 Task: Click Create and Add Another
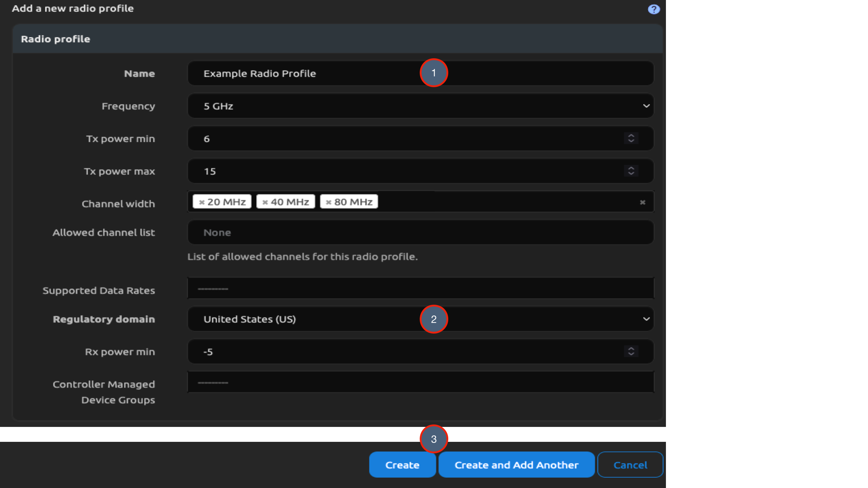click(x=516, y=464)
